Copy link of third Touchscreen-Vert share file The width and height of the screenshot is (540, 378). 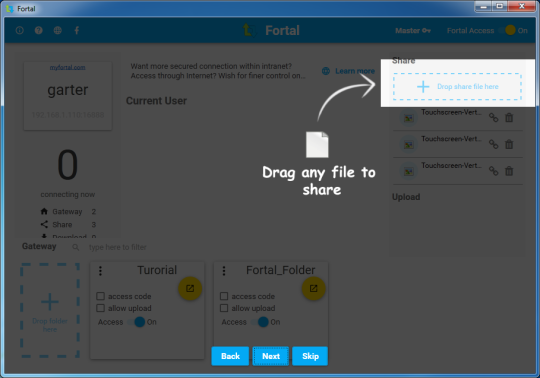click(x=494, y=171)
